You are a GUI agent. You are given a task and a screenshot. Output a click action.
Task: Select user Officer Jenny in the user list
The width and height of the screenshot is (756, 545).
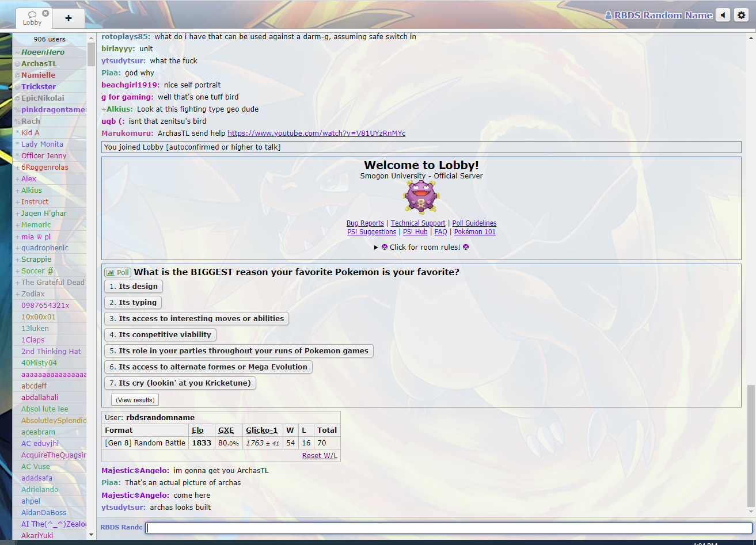point(50,156)
